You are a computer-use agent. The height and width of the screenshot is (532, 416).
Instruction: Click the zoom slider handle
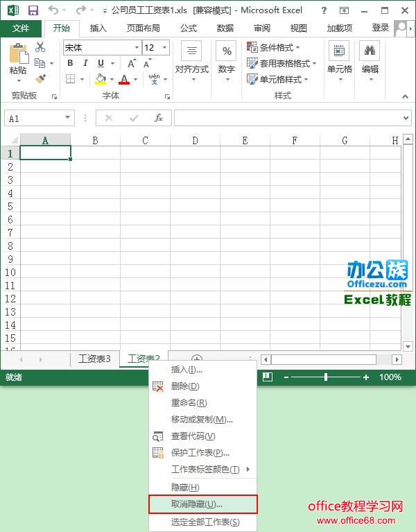[x=326, y=377]
